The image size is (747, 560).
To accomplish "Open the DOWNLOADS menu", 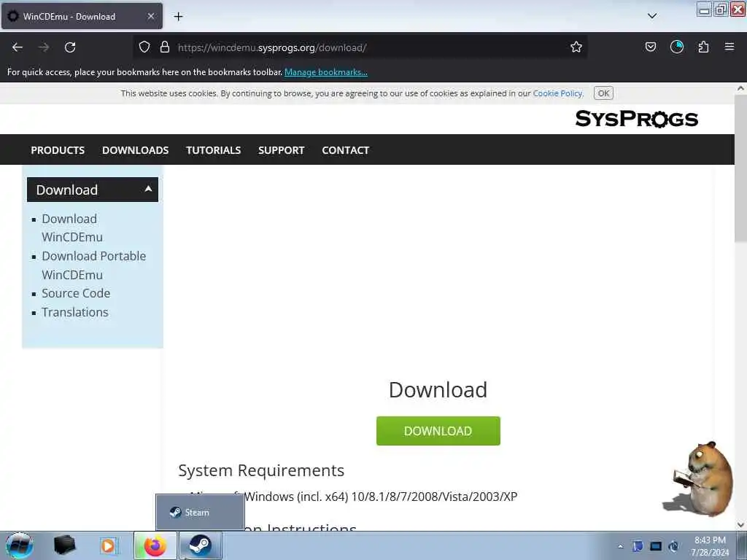I will (135, 150).
